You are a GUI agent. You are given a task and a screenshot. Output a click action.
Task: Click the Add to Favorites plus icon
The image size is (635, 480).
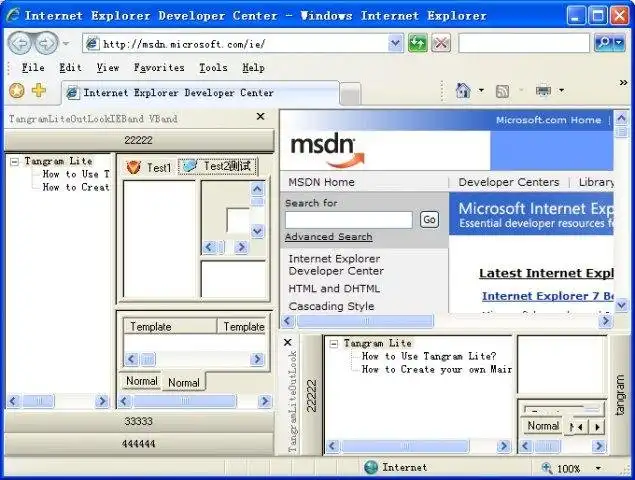39,91
